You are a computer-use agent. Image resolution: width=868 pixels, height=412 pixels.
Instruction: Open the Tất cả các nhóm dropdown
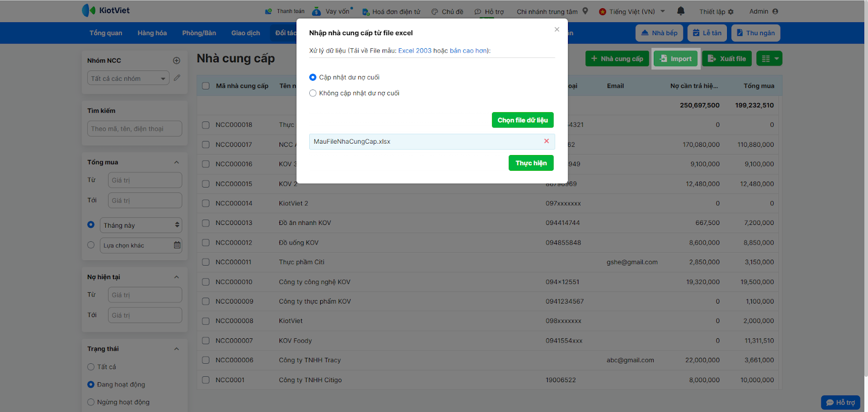[x=129, y=78]
